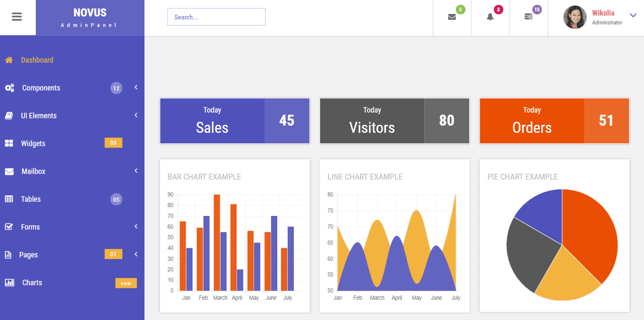Viewport: 644px width, 320px height.
Task: Open the Mailbox menu item
Action: (33, 172)
